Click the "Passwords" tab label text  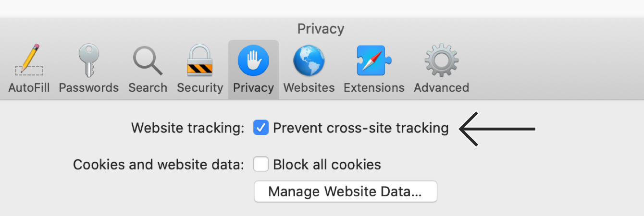[88, 88]
